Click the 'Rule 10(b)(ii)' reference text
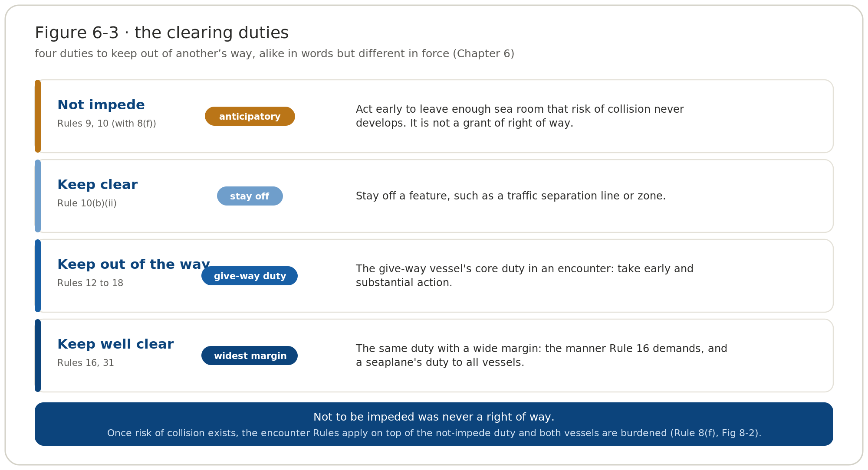This screenshot has width=868, height=470. 87,203
